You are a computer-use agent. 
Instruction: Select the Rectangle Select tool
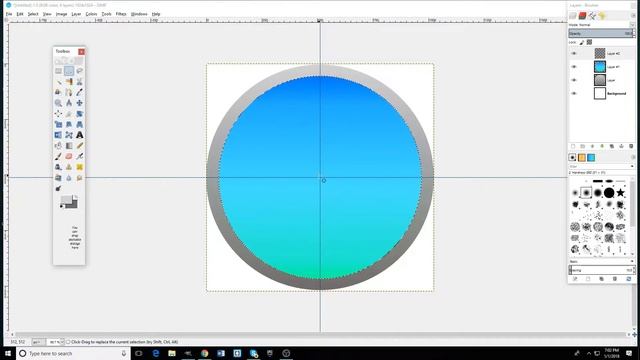click(58, 71)
